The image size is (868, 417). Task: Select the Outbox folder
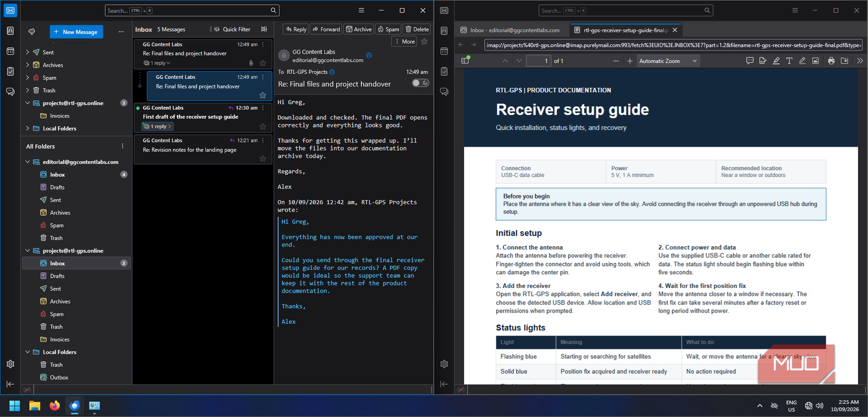point(59,378)
